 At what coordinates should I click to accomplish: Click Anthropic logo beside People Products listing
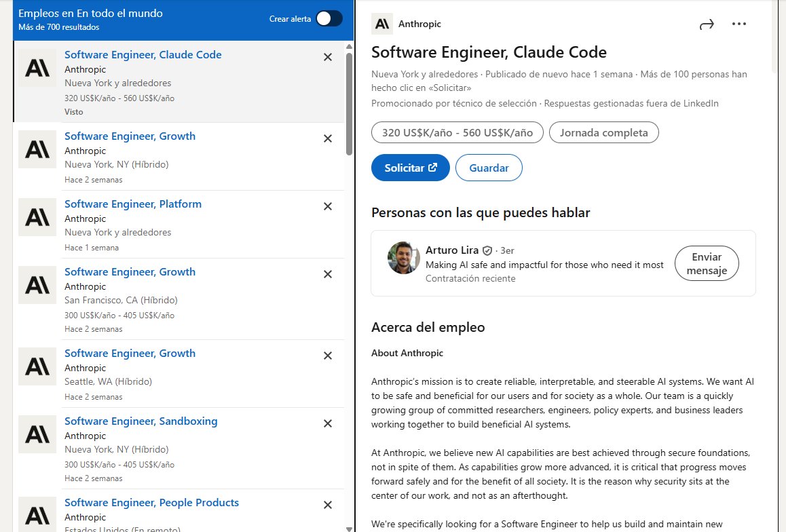point(37,514)
